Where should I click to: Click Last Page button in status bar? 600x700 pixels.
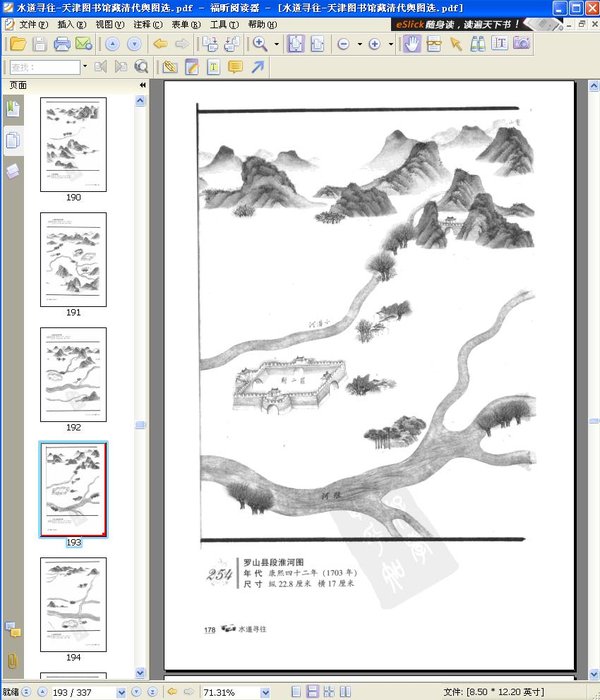152,692
